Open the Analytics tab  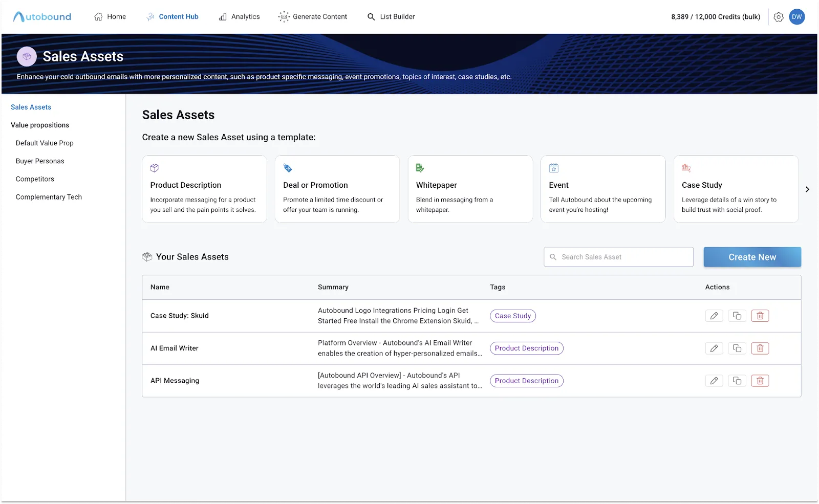[240, 17]
